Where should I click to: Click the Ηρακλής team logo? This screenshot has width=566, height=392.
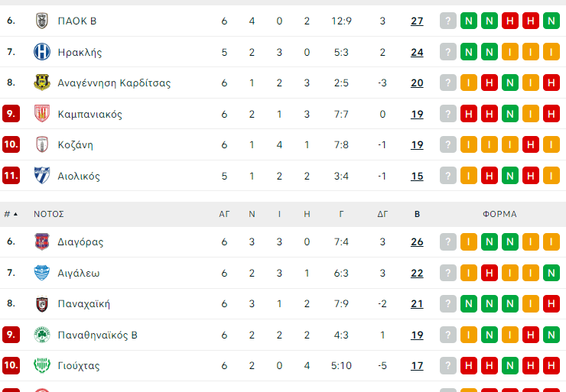[x=41, y=52]
